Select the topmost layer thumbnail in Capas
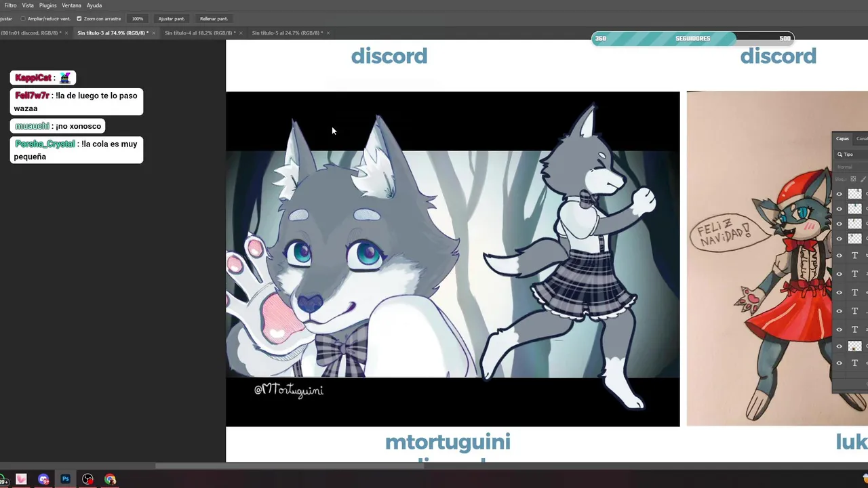The image size is (868, 488). 854,194
